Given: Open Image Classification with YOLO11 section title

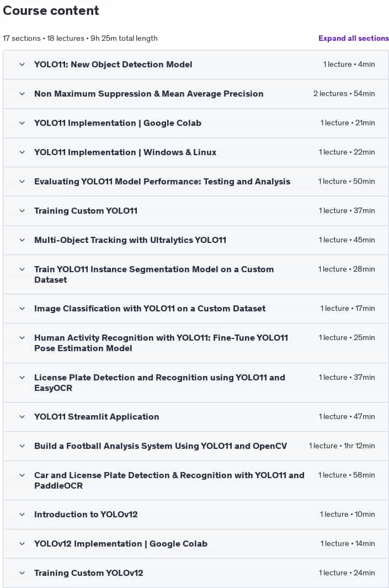Looking at the screenshot, I should click(x=150, y=309).
